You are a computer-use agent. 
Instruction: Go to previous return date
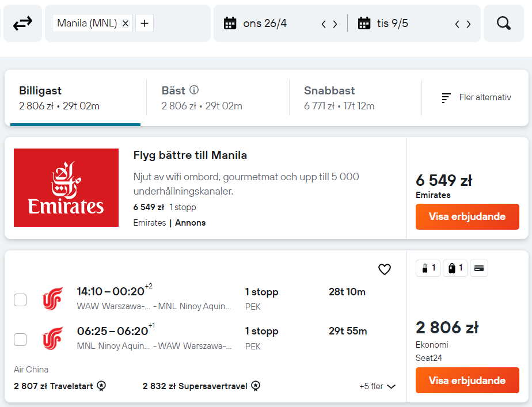pyautogui.click(x=457, y=24)
